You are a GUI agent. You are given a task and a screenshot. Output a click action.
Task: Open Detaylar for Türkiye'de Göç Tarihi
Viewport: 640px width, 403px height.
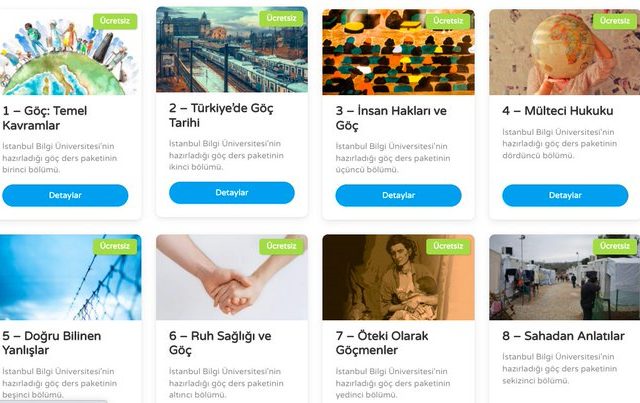pos(232,193)
